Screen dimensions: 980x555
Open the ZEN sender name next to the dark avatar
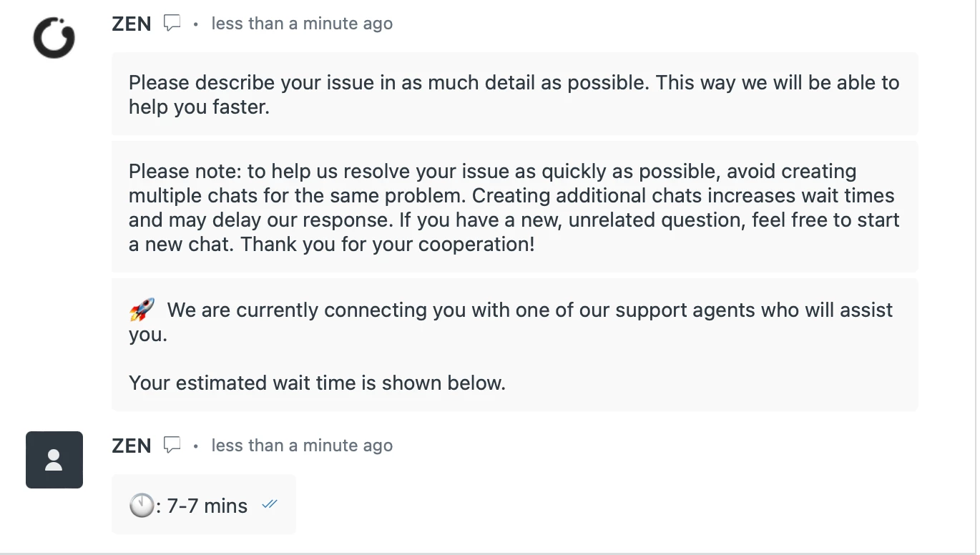coord(132,446)
